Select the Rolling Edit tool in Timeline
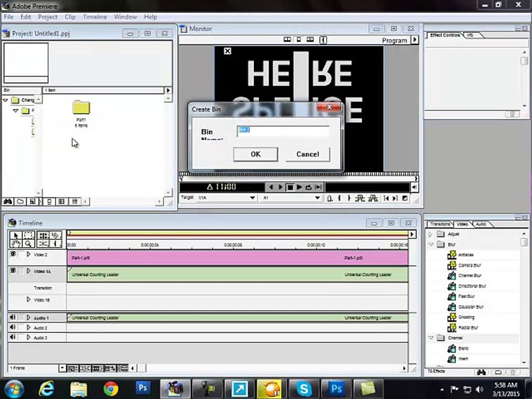 pyautogui.click(x=43, y=235)
